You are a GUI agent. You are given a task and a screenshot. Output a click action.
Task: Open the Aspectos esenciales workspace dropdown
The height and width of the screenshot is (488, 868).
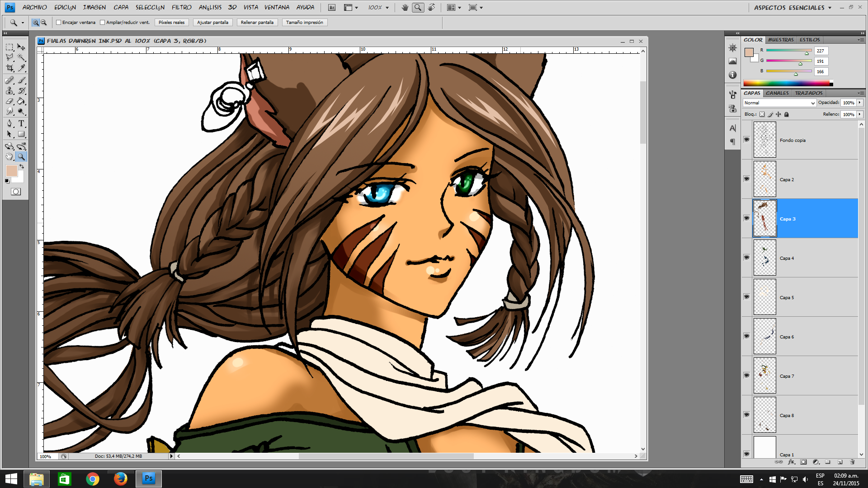pyautogui.click(x=793, y=8)
